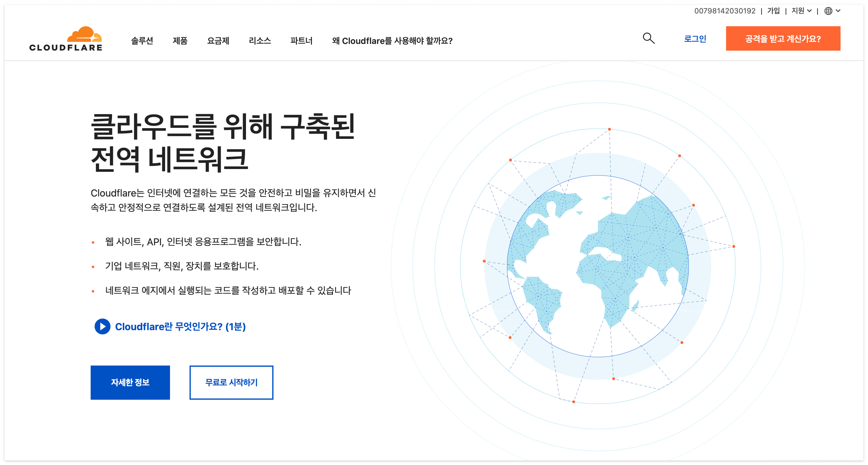The height and width of the screenshot is (465, 868).
Task: Click bullet '기업 네트워크, 직원, 장치를 보호합니다.'
Action: point(182,266)
